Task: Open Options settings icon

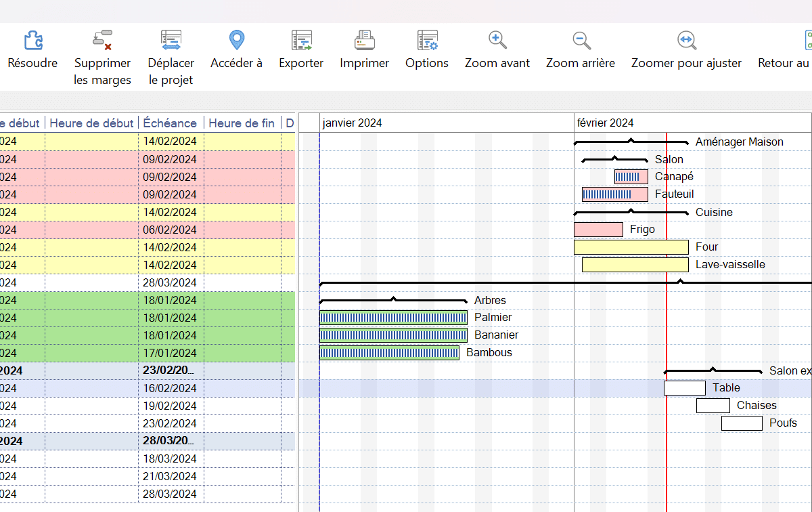Action: pyautogui.click(x=427, y=41)
